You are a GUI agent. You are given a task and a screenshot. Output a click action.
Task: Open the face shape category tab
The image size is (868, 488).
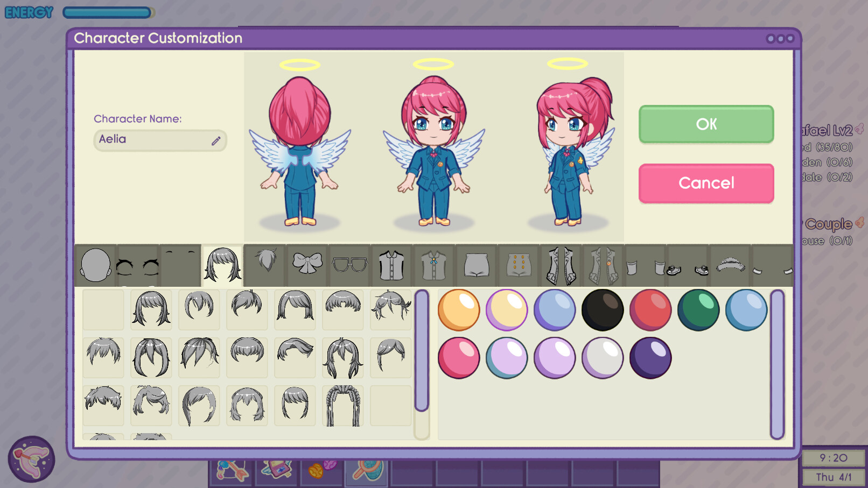coord(96,264)
